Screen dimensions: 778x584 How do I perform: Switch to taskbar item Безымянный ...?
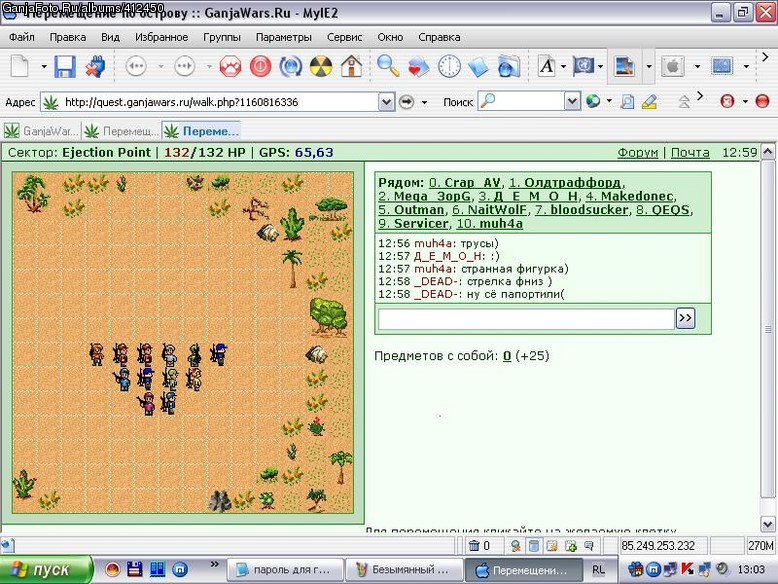tap(404, 570)
